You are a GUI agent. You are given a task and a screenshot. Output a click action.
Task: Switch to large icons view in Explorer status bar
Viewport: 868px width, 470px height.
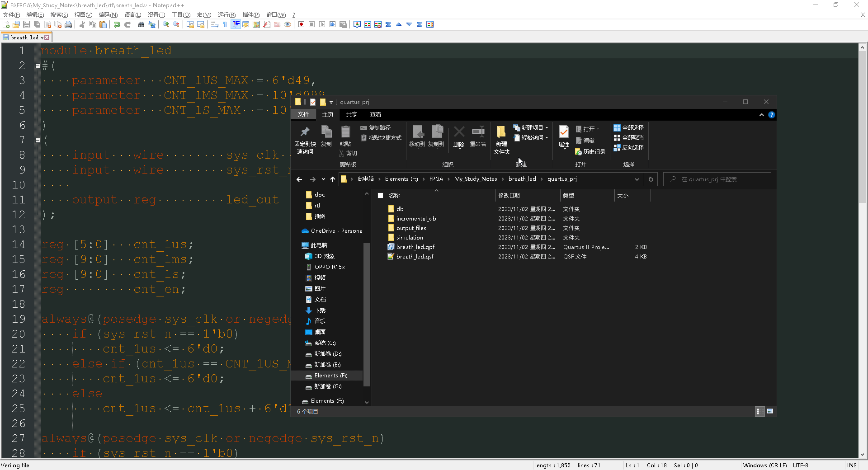click(770, 411)
